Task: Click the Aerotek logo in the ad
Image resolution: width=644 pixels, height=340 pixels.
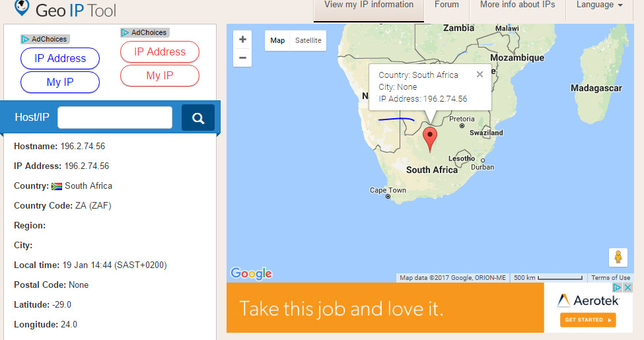Action: 588,300
